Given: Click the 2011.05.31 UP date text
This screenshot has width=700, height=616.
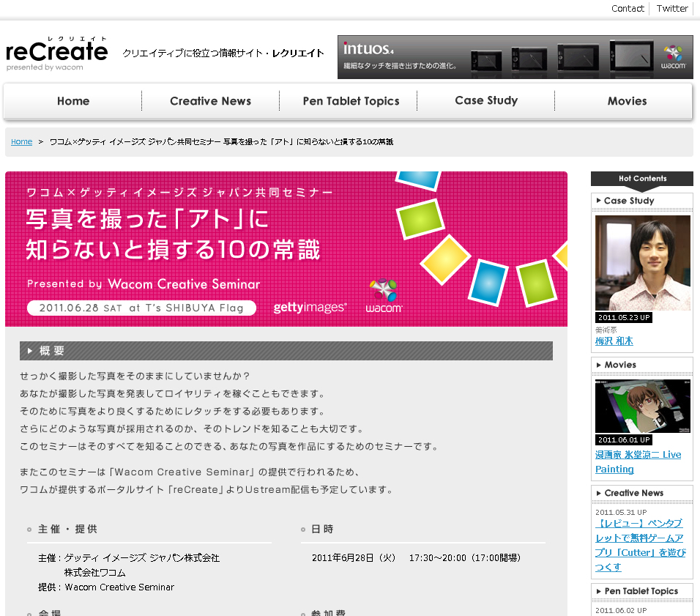Looking at the screenshot, I should (620, 513).
